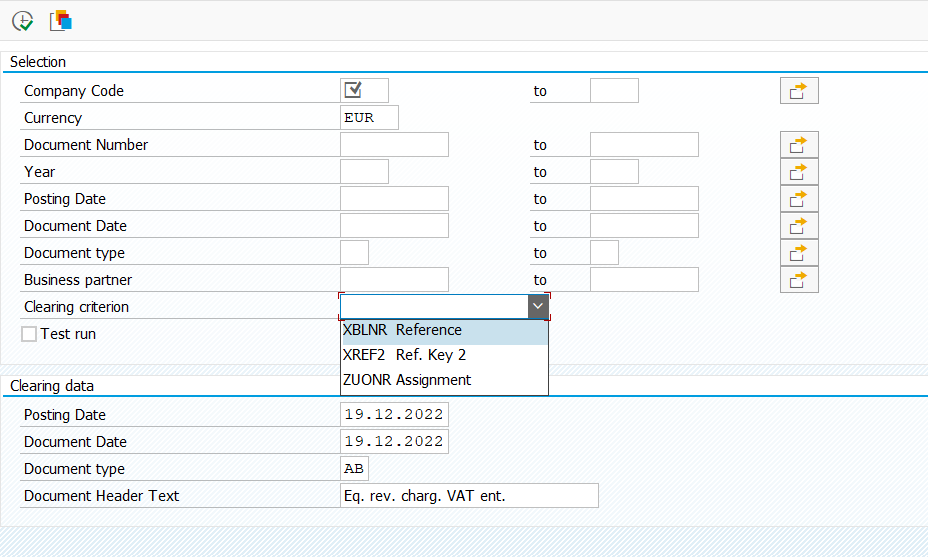Click the Test run label text
The height and width of the screenshot is (557, 928).
(x=68, y=334)
